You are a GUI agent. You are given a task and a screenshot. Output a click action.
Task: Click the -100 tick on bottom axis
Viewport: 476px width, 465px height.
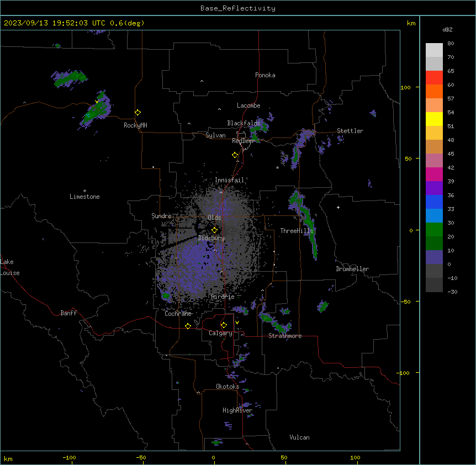tap(69, 457)
